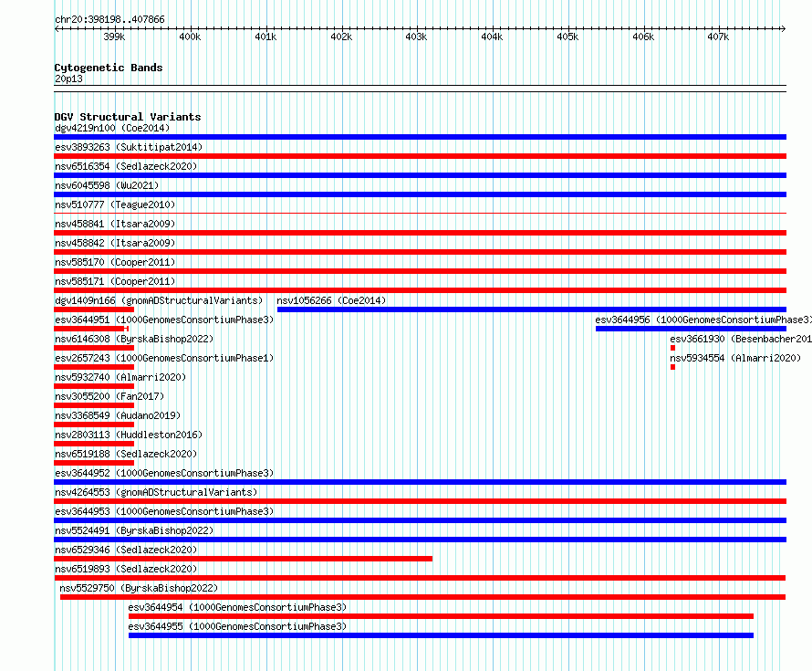The image size is (812, 671).
Task: Select the nsv6519893 (Sedlazeck2020) label
Action: (x=126, y=569)
